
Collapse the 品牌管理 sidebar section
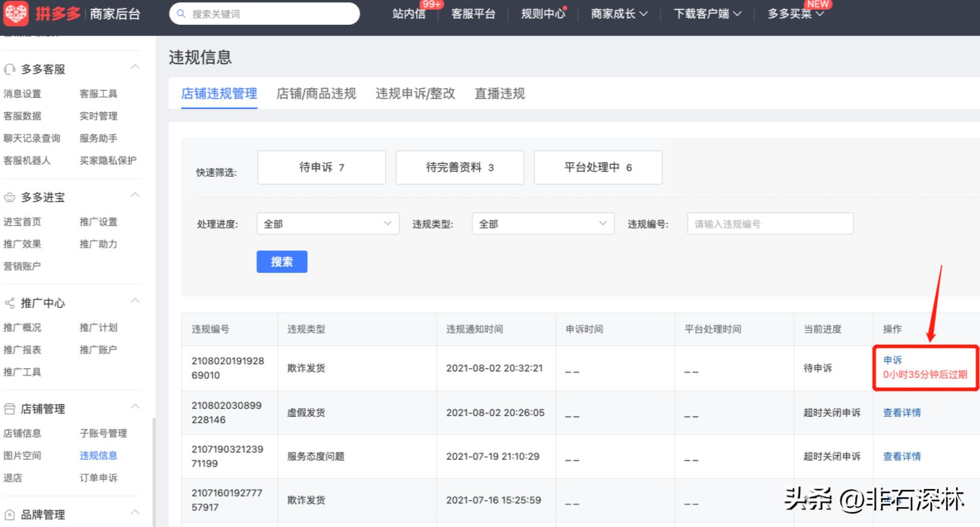tap(135, 512)
